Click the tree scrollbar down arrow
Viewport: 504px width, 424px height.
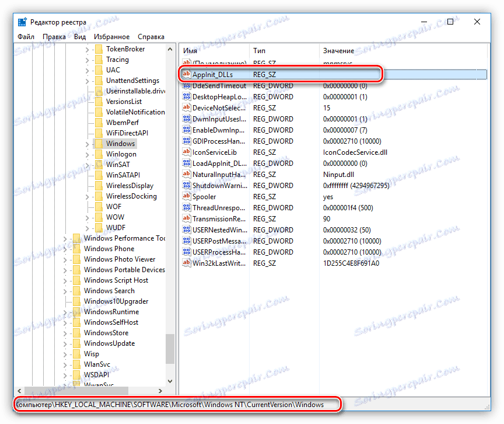170,381
